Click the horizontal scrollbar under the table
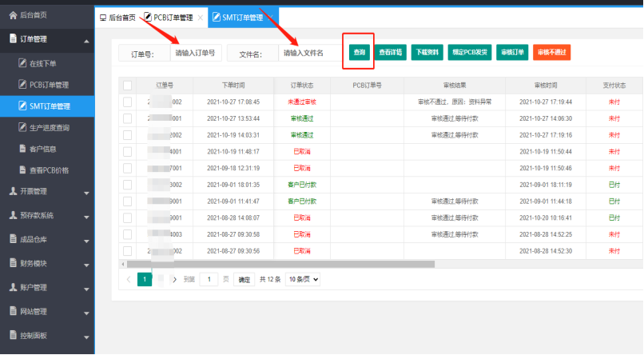Image resolution: width=644 pixels, height=355 pixels. (280, 264)
